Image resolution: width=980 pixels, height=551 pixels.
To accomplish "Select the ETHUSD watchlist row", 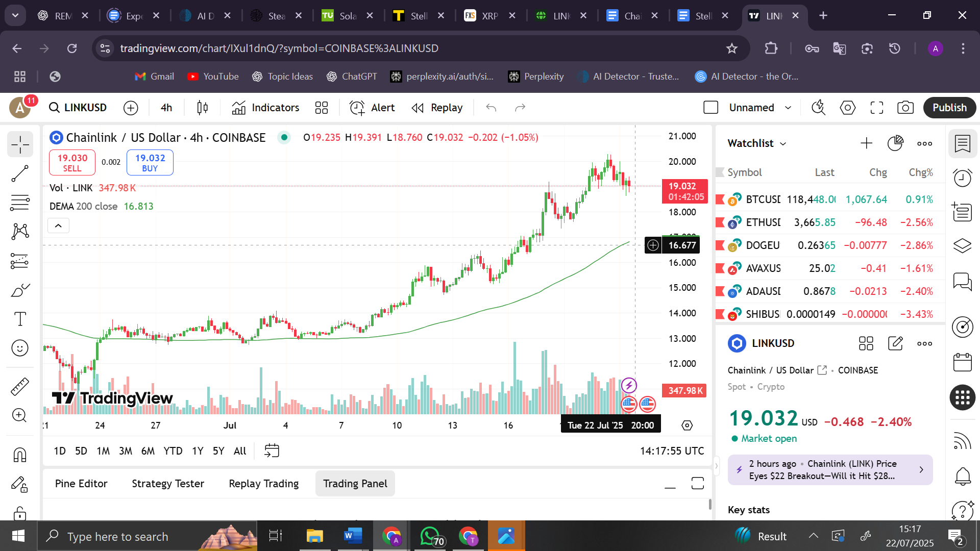I will click(830, 222).
